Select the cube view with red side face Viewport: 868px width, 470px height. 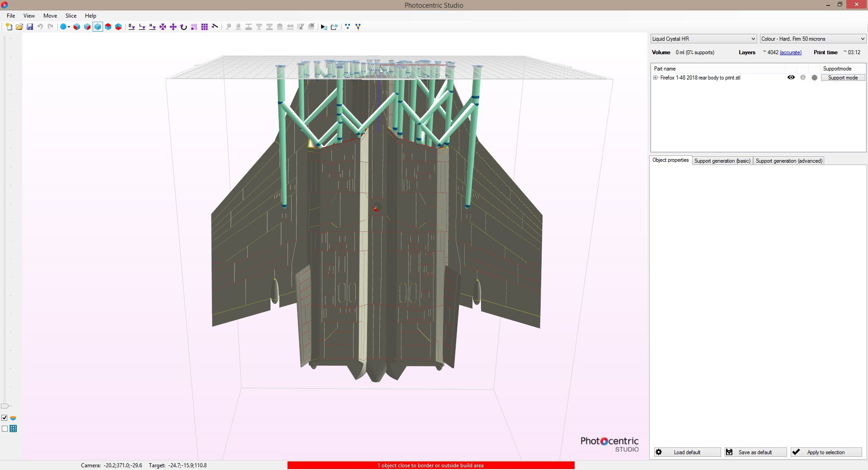coord(87,27)
